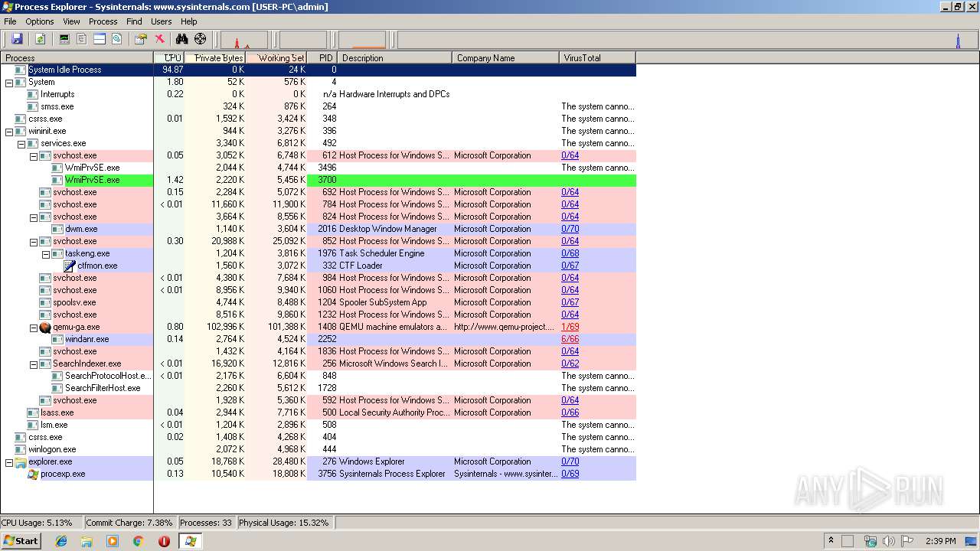Click the qemu-ga.exe process icon
This screenshot has width=980, height=551.
(x=45, y=327)
